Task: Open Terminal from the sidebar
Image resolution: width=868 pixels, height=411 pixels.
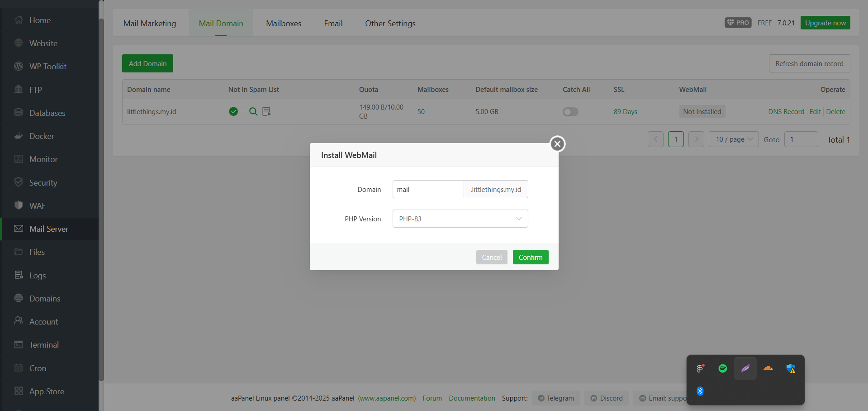Action: click(43, 344)
